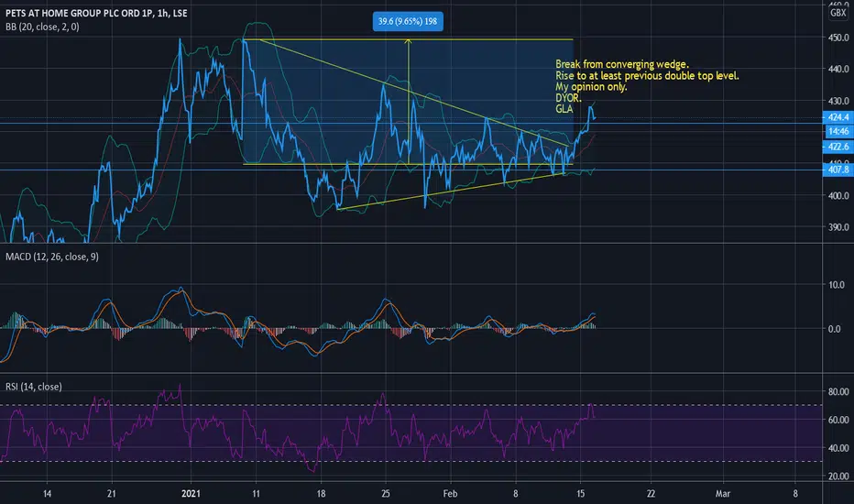Viewport: 854px width, 504px height.
Task: Click the 39.6 (9.65%) 198 measurement label
Action: (408, 21)
